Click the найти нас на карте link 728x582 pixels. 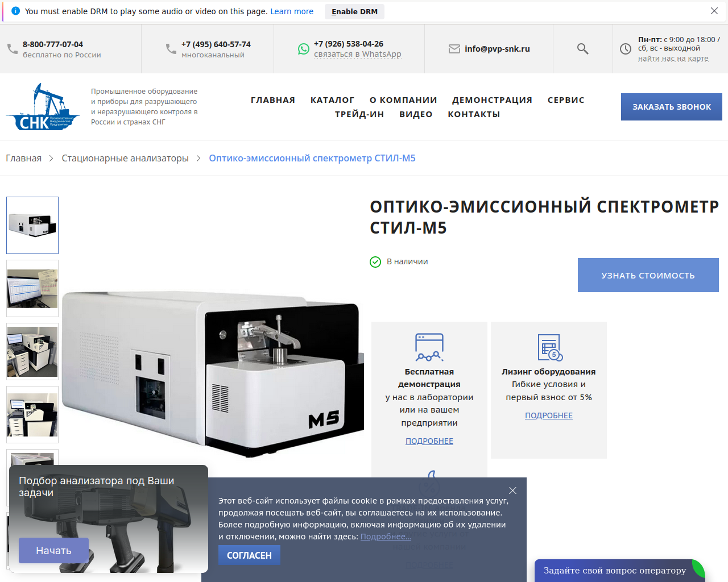pos(673,58)
